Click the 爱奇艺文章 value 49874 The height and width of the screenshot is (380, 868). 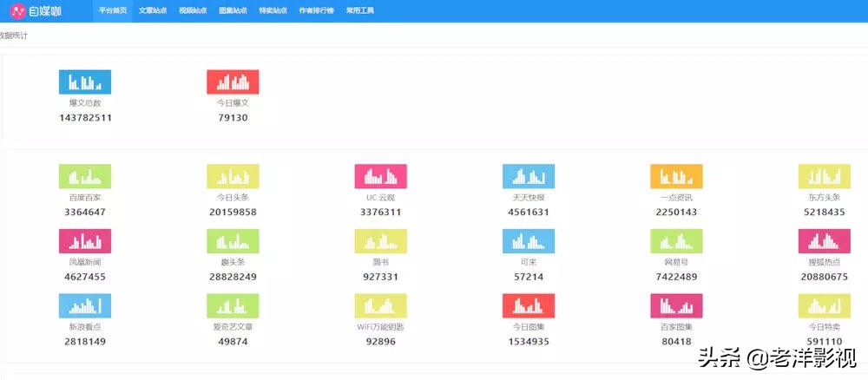[233, 341]
